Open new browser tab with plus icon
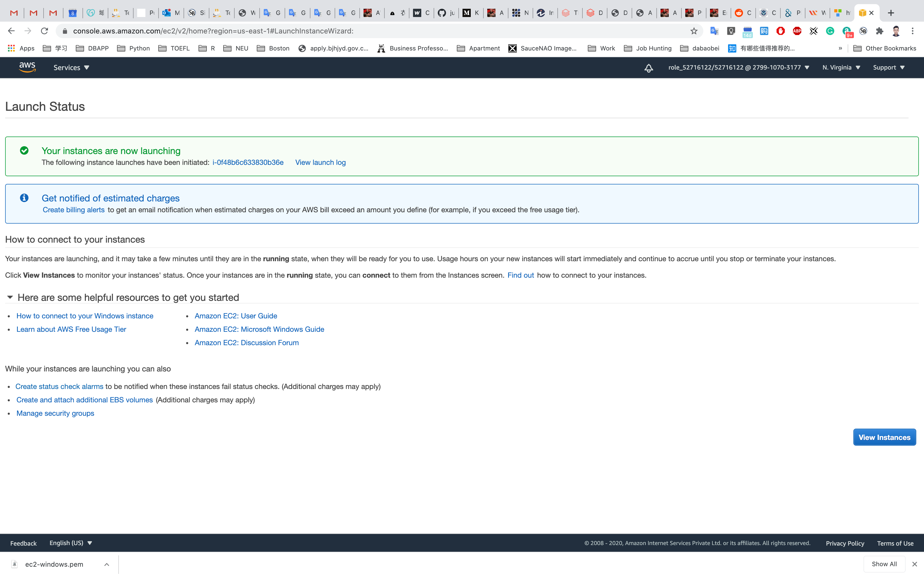Viewport: 924px width, 577px height. click(x=891, y=13)
